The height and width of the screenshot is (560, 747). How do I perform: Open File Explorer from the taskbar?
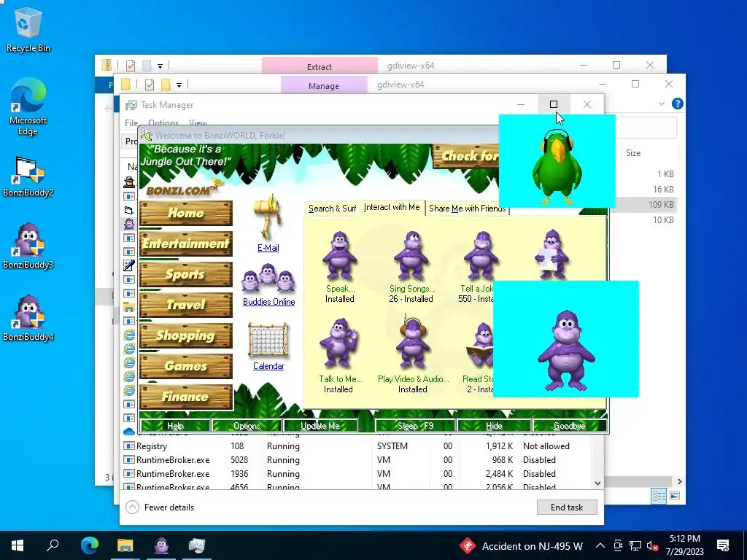125,545
